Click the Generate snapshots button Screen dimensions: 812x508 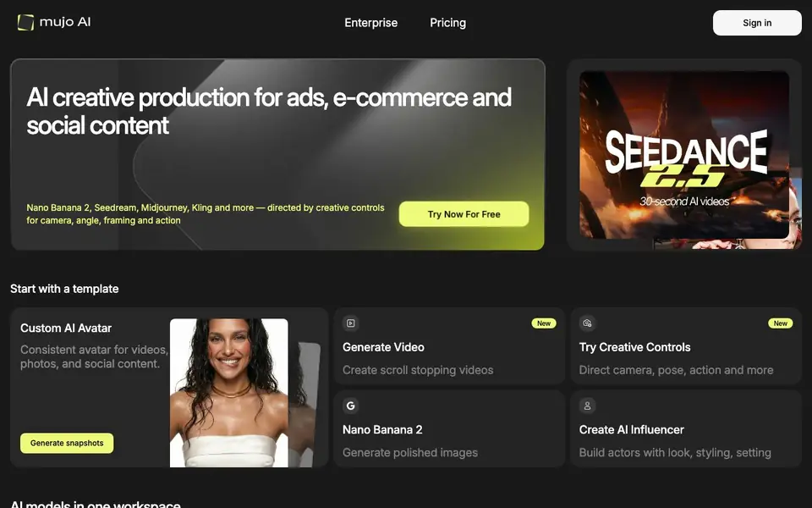click(x=67, y=443)
